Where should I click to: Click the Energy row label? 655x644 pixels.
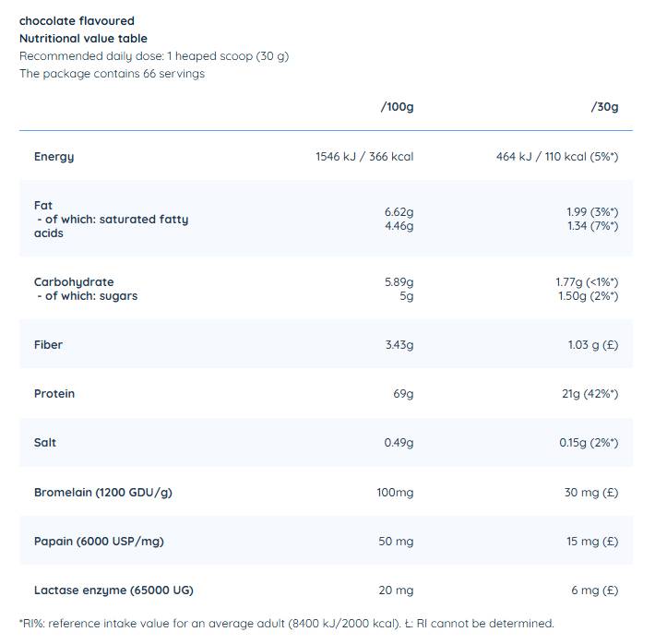54,157
